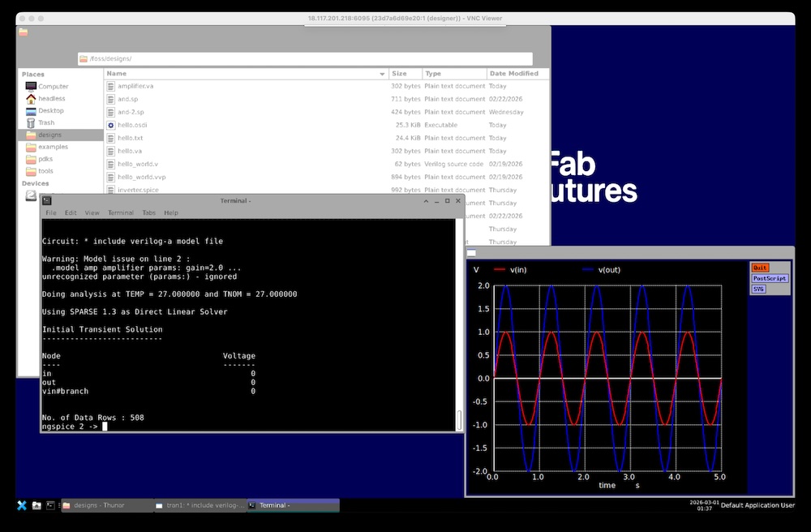The width and height of the screenshot is (811, 532).
Task: Click the amplifier.va file icon
Action: click(x=111, y=86)
